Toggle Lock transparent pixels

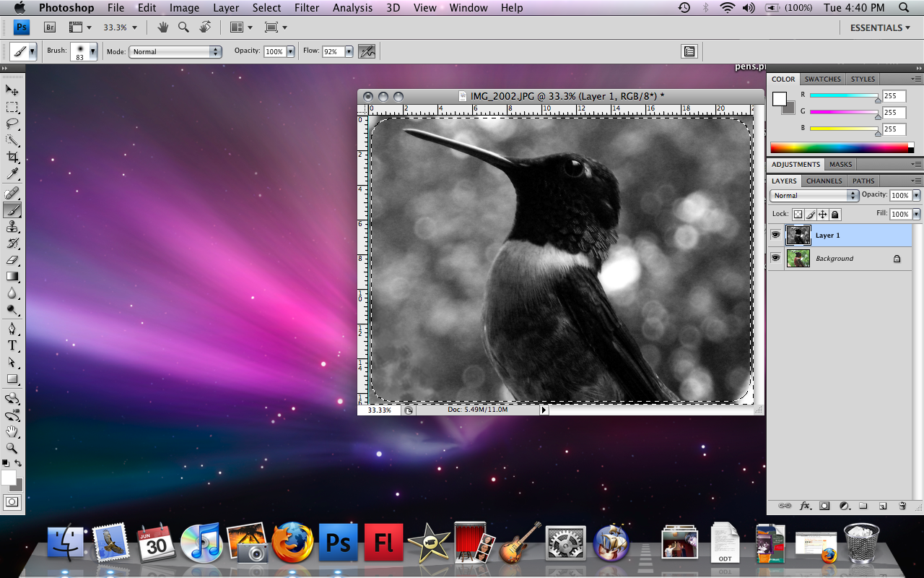(798, 215)
